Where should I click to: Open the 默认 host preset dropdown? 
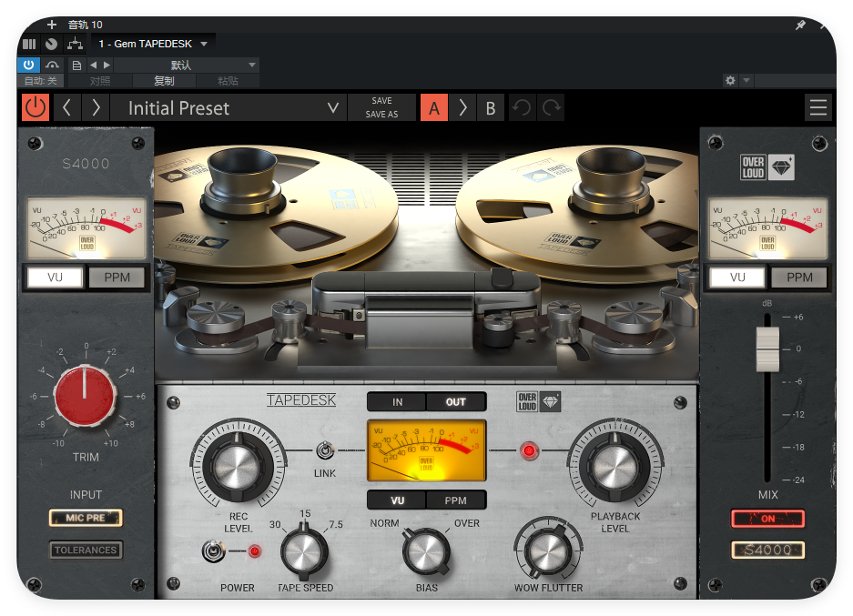point(185,66)
